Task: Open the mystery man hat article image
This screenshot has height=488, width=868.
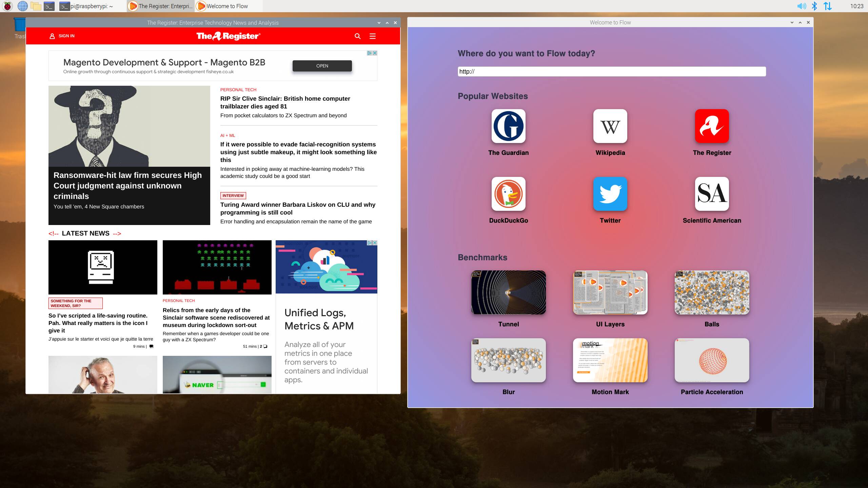Action: [x=129, y=126]
